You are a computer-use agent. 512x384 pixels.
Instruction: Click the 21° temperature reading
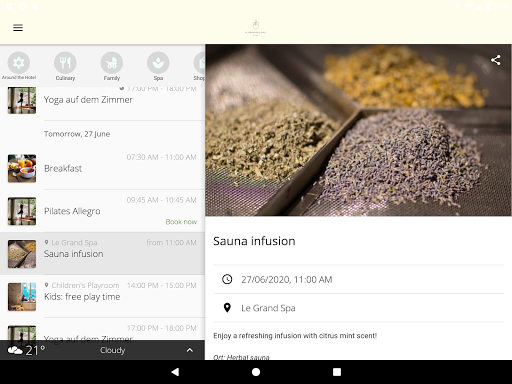point(35,350)
